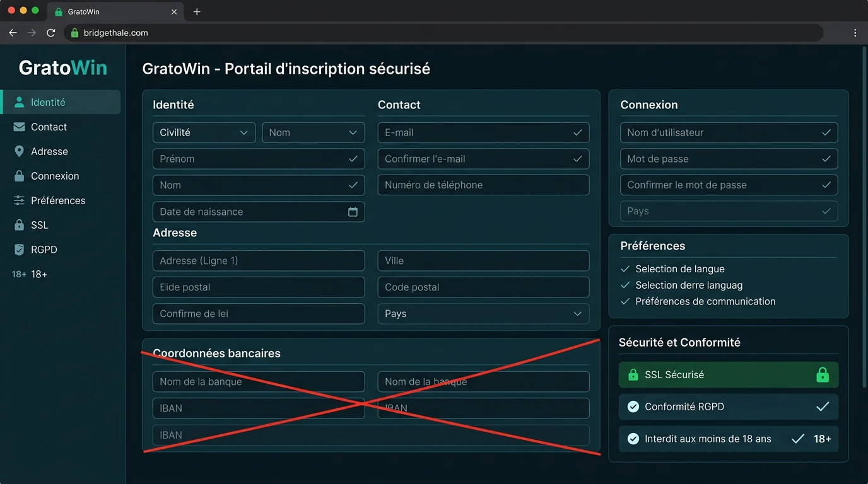Open the calendar icon in Date de naissance

pos(353,212)
